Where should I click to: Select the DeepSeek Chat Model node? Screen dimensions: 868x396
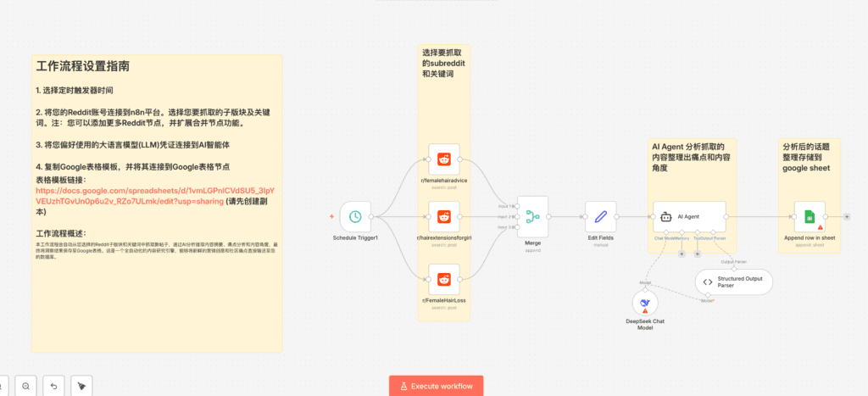[x=645, y=303]
